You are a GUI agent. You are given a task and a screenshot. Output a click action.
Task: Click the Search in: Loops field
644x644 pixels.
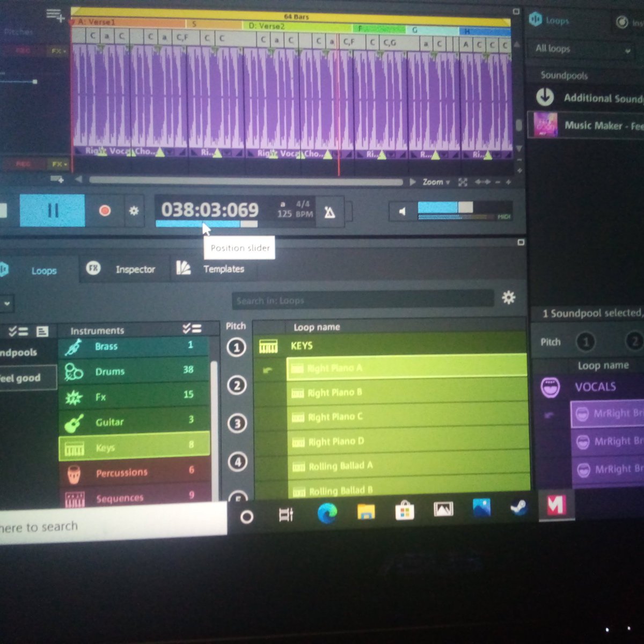[362, 300]
